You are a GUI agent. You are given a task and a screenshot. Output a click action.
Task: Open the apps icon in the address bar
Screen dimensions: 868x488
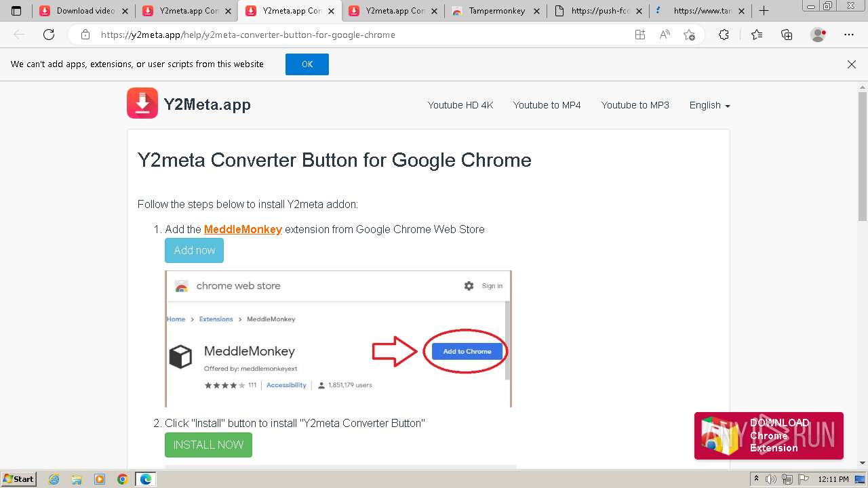tap(640, 35)
